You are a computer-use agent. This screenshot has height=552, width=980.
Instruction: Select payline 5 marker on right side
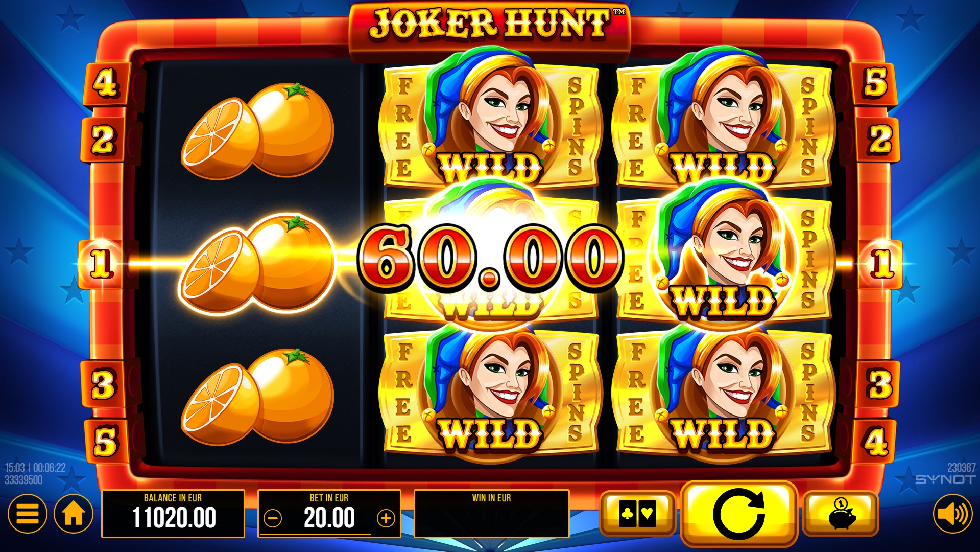click(x=875, y=83)
